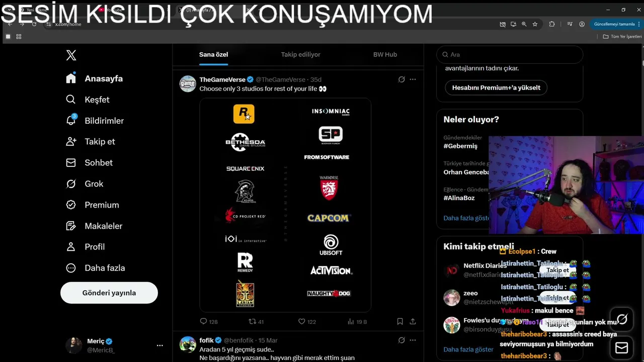Repost the TheGameVerse post (41)
Screen dimensions: 644x362
[x=256, y=321]
